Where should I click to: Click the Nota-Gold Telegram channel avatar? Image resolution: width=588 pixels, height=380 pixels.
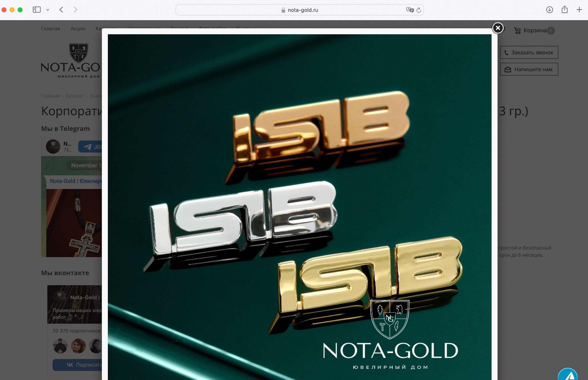[53, 146]
